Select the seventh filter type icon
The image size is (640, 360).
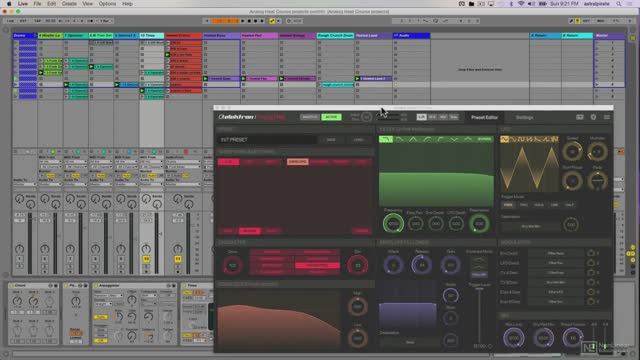[x=468, y=140]
